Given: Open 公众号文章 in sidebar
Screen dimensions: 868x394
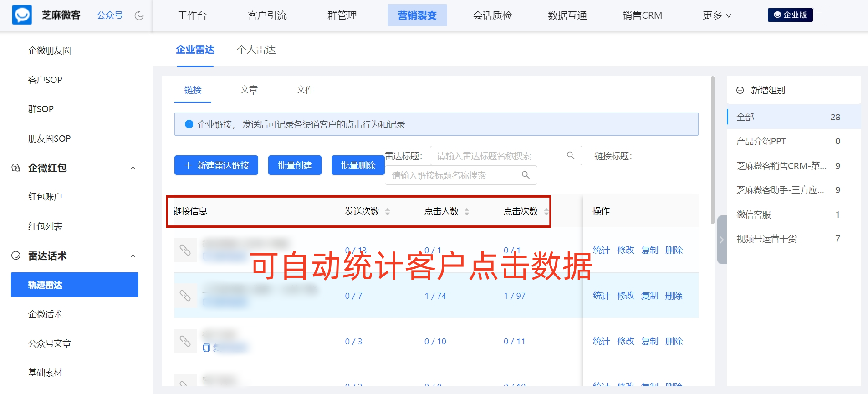Looking at the screenshot, I should (x=50, y=343).
